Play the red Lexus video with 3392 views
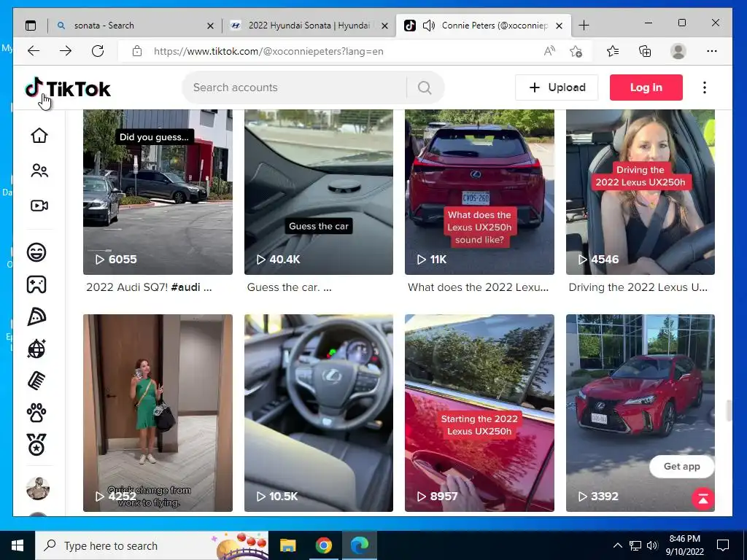The width and height of the screenshot is (747, 560). [x=640, y=413]
